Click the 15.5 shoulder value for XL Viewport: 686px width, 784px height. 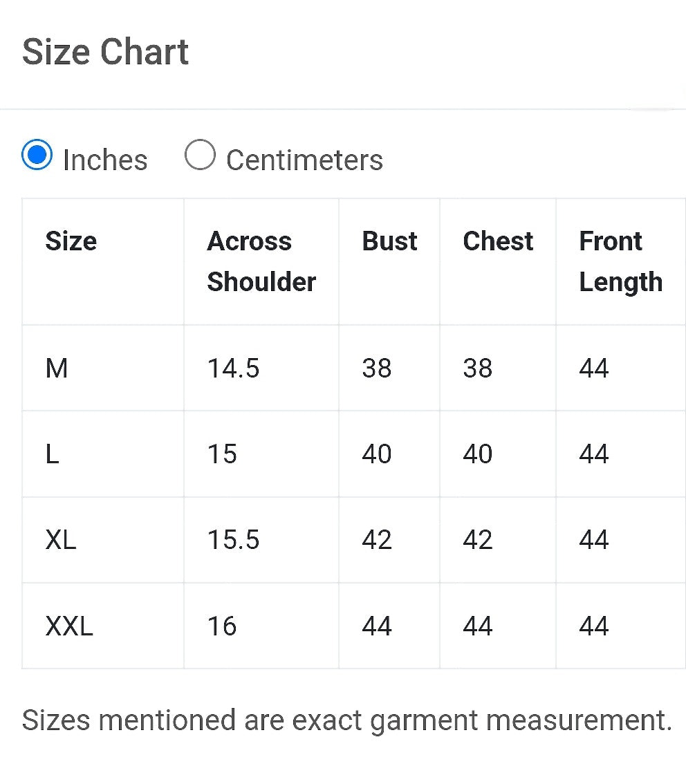point(234,540)
